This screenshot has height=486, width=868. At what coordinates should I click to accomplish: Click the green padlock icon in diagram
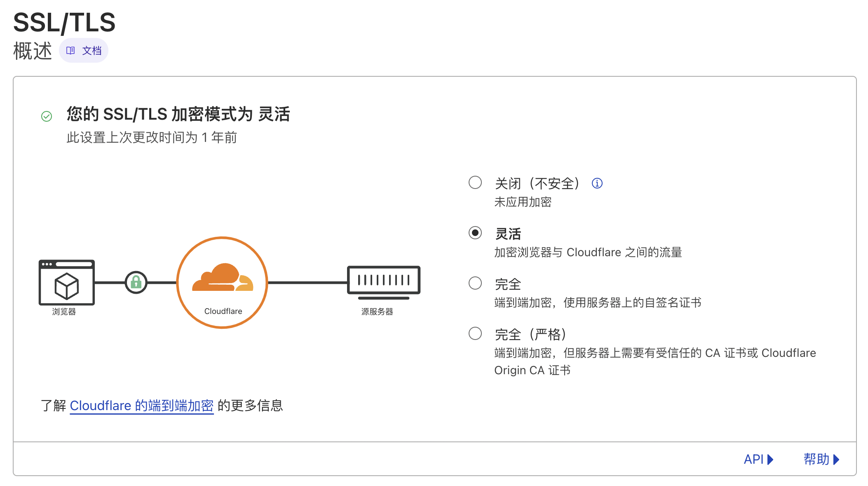pos(136,283)
